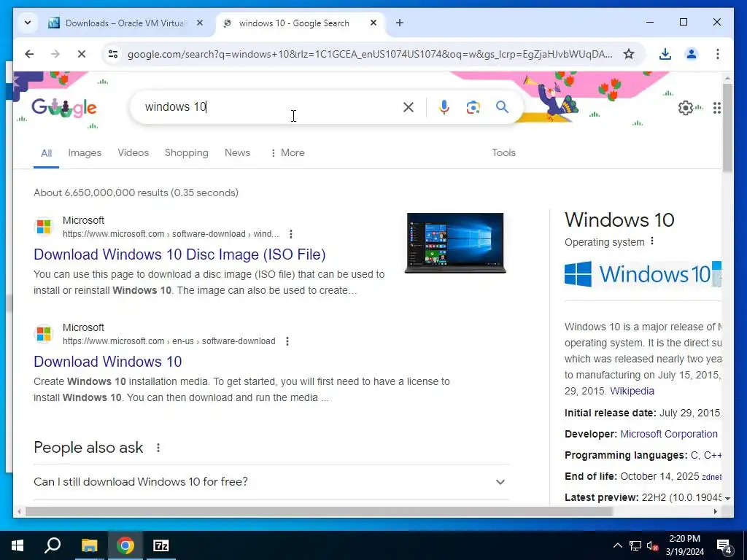Open the Windows Start button
Viewport: 747px width, 560px height.
pos(18,545)
